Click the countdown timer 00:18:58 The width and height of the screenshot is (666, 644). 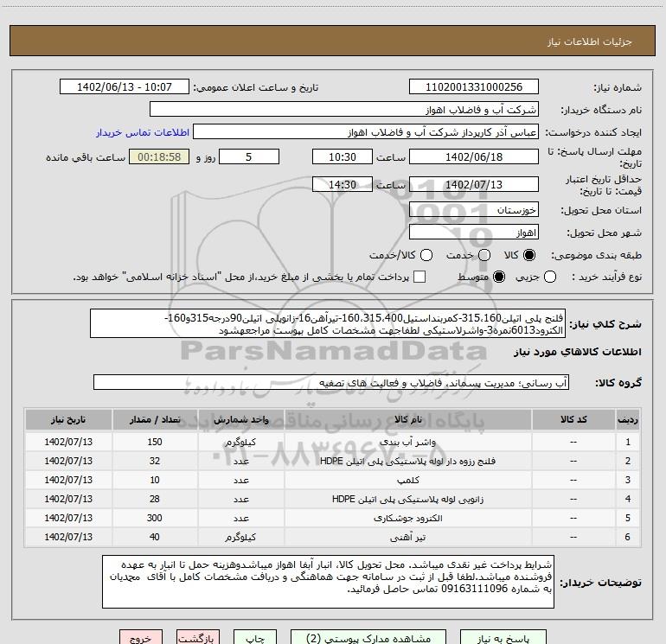[159, 156]
